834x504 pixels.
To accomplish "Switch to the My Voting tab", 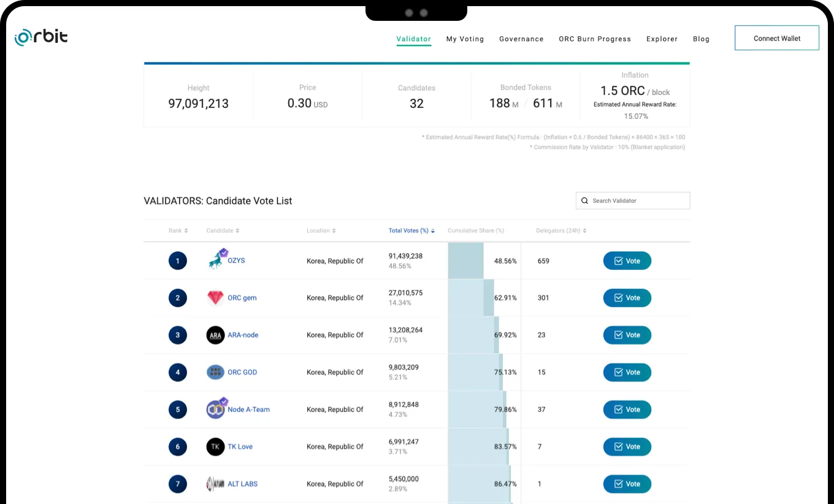I will [x=465, y=39].
